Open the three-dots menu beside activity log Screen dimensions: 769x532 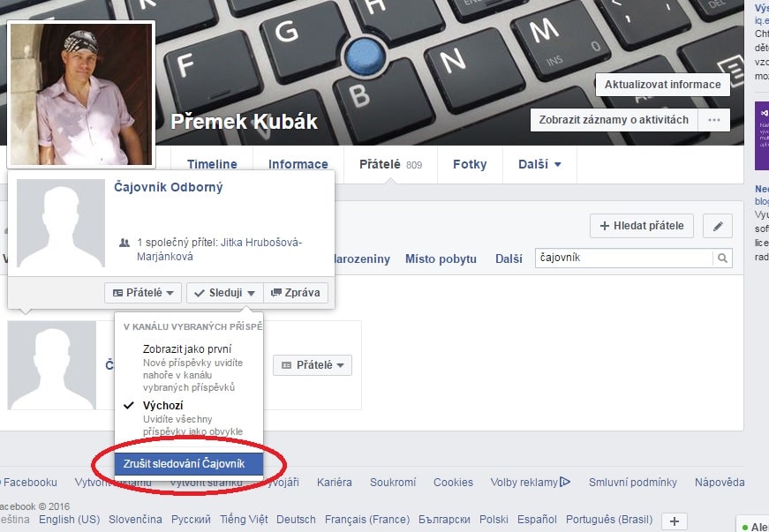714,120
